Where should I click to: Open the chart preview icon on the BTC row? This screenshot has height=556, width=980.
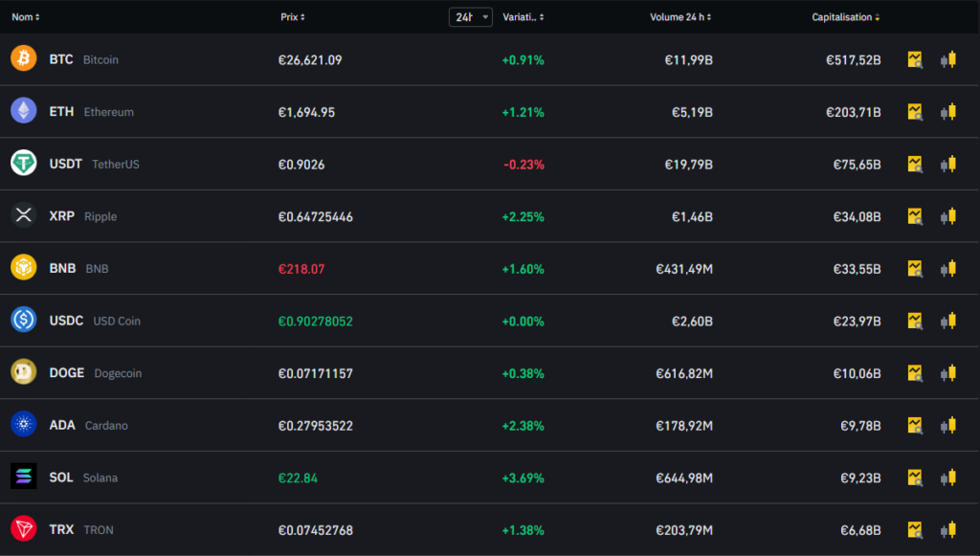tap(916, 58)
